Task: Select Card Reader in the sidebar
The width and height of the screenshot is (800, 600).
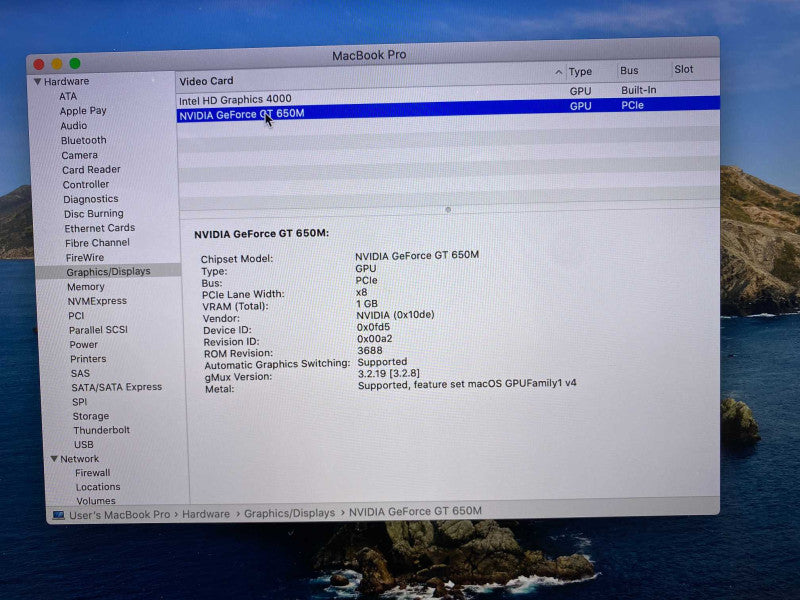Action: (91, 169)
